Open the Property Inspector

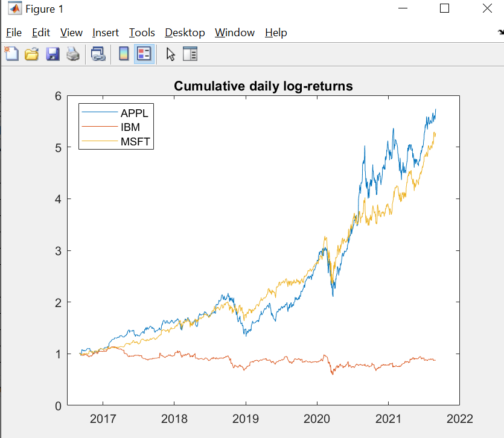190,54
